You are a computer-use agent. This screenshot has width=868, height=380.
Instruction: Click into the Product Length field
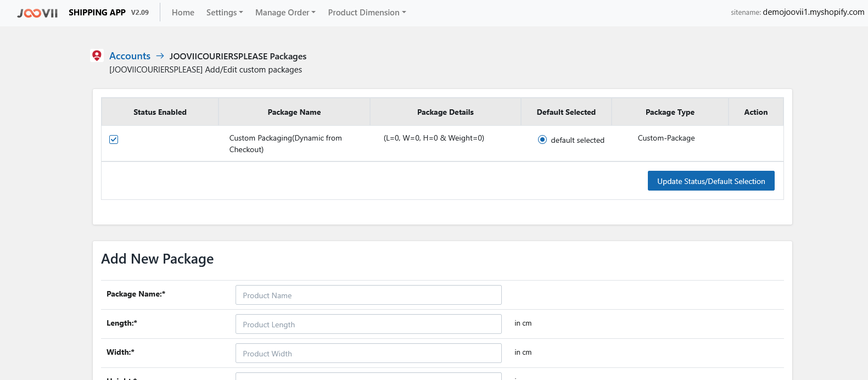(x=368, y=324)
